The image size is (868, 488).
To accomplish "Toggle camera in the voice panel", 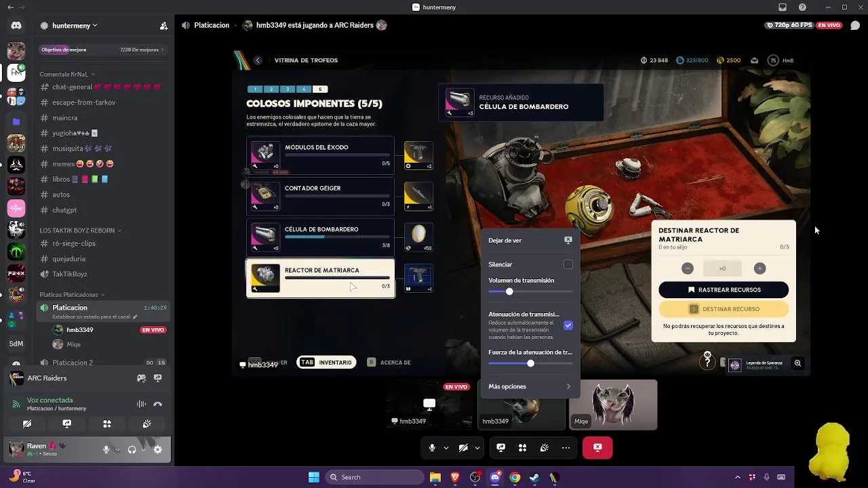I will [27, 424].
